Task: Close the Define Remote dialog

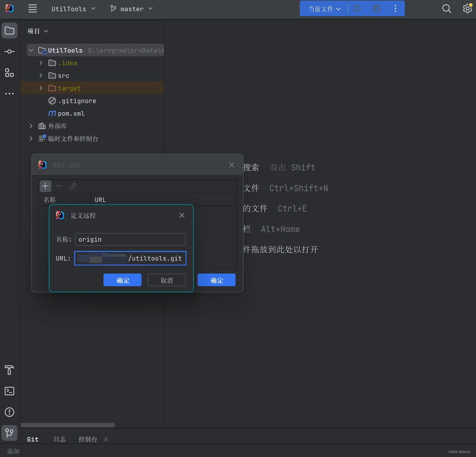Action: (x=182, y=215)
